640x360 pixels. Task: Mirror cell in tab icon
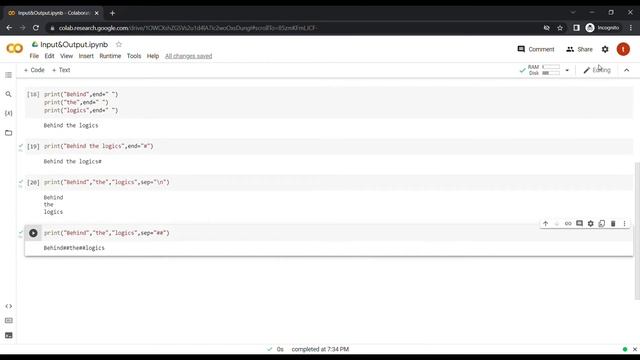[602, 224]
